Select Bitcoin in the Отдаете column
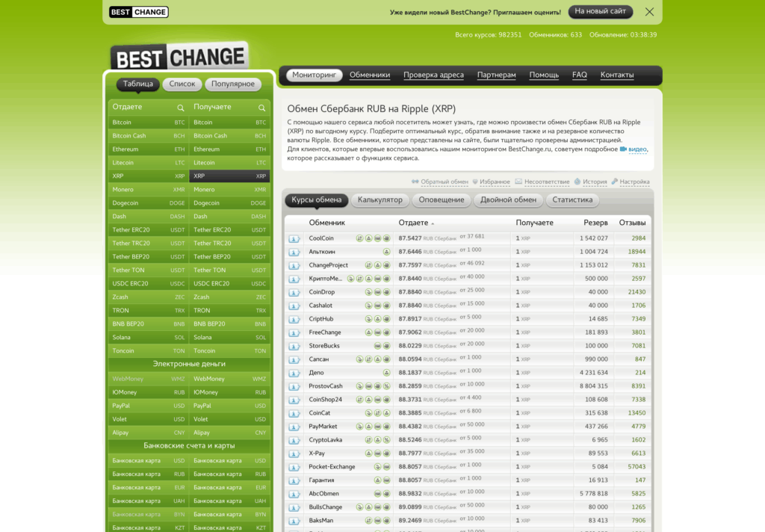This screenshot has height=532, width=765. tap(149, 123)
